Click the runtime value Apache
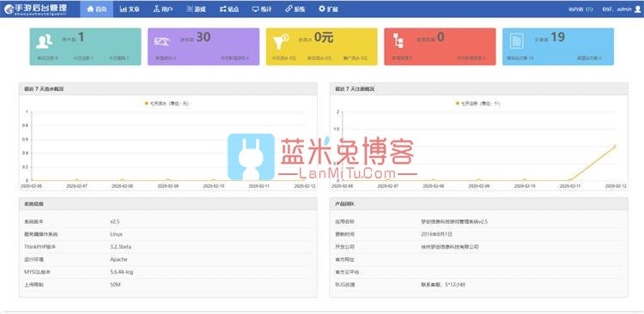 (x=118, y=259)
